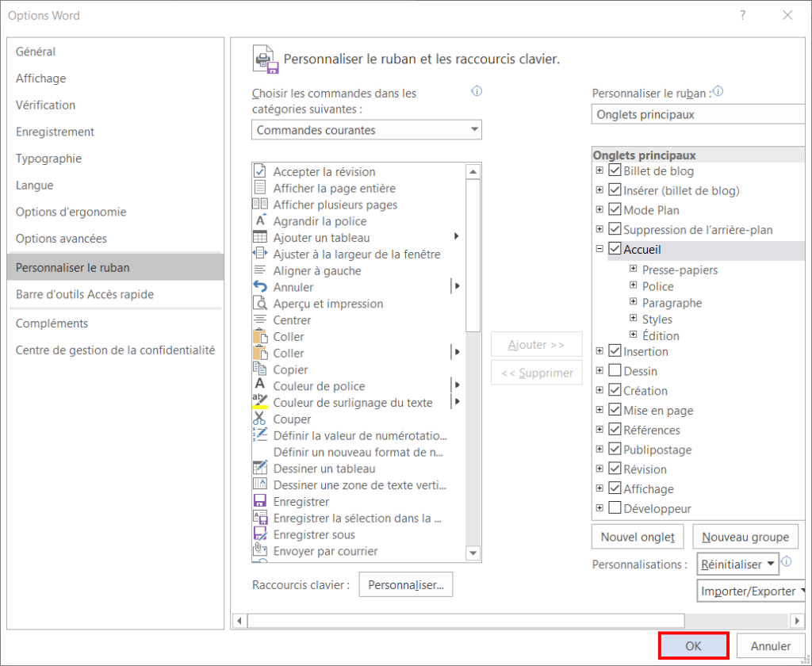The image size is (812, 666).
Task: Click the Afficher plusieurs pages icon
Action: pyautogui.click(x=260, y=205)
